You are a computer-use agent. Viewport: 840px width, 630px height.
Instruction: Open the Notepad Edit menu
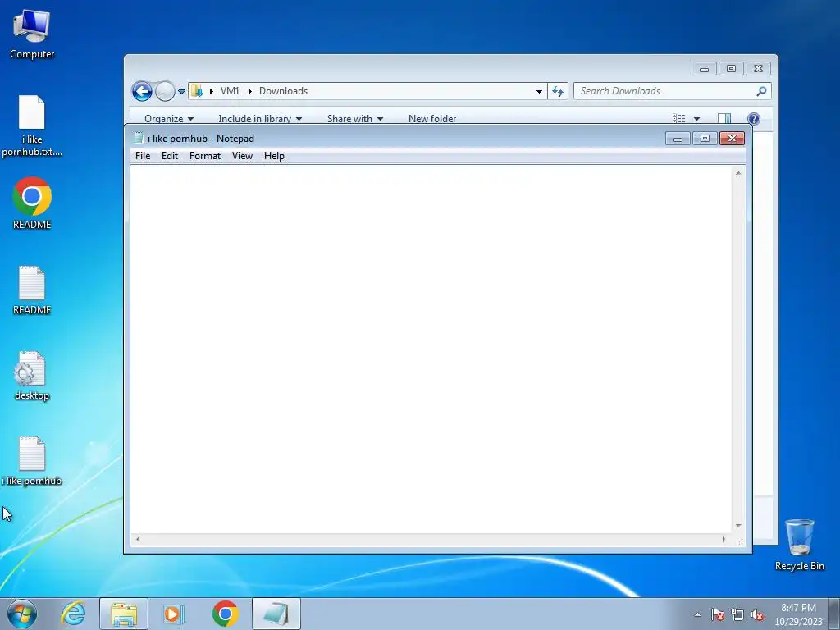point(170,156)
